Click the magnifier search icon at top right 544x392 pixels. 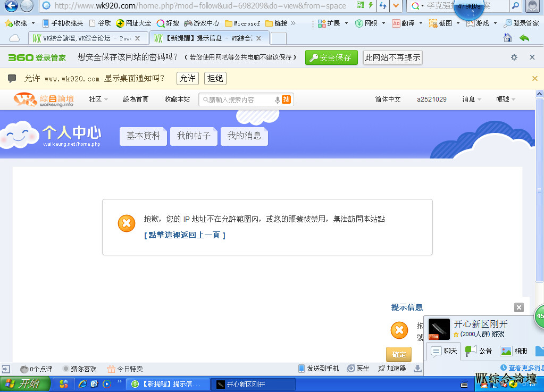[516, 5]
